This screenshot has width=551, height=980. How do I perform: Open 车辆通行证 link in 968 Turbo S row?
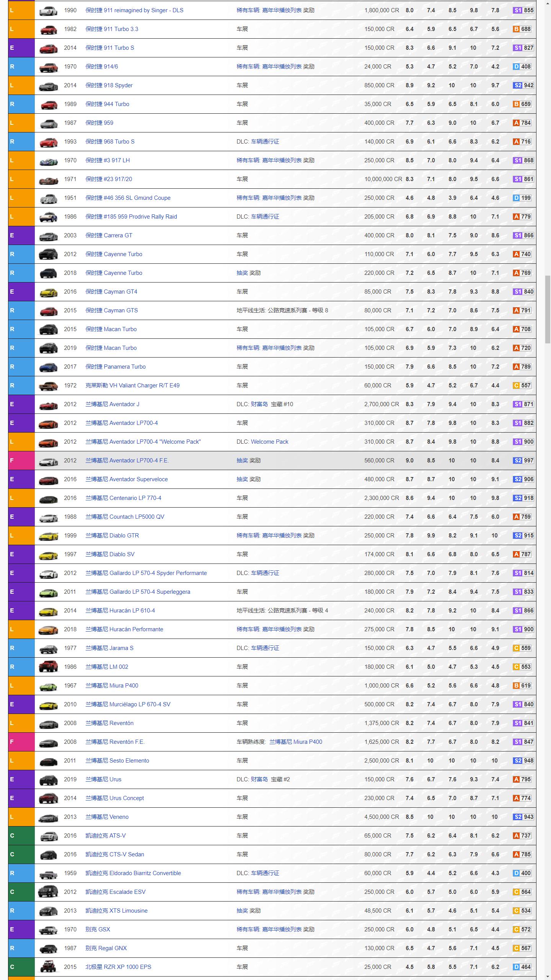pos(265,142)
